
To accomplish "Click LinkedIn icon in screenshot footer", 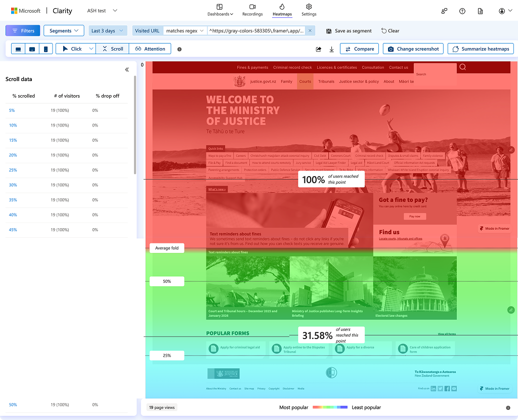I will (x=434, y=389).
